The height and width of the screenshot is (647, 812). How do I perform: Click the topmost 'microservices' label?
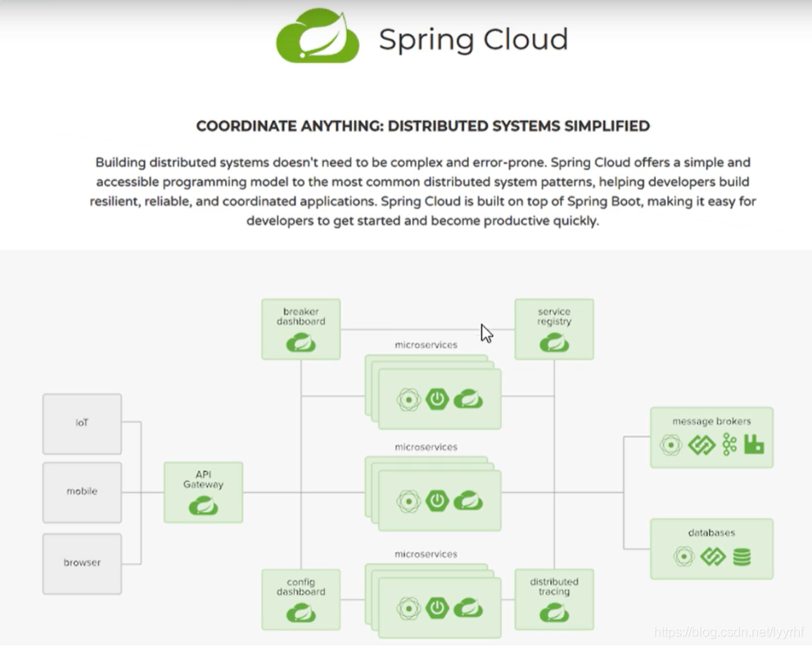pyautogui.click(x=426, y=344)
